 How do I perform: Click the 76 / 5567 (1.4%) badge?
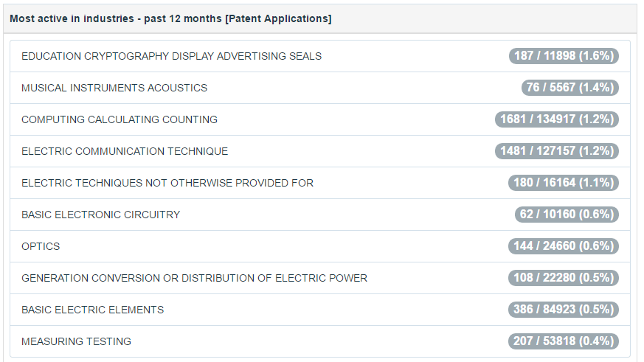click(569, 88)
